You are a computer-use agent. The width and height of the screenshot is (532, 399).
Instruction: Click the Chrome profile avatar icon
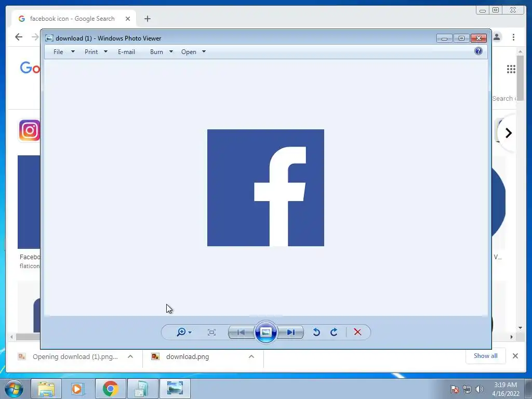tap(497, 37)
